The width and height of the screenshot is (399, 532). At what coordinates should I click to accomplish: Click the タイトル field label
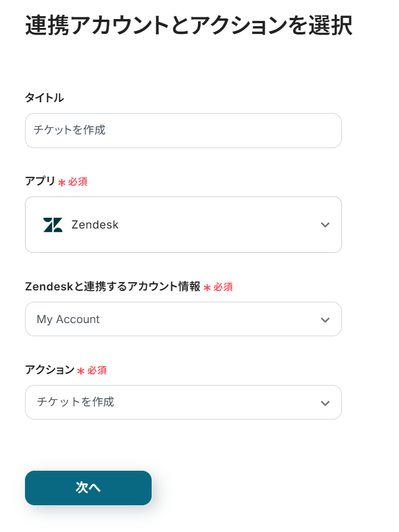click(x=45, y=98)
